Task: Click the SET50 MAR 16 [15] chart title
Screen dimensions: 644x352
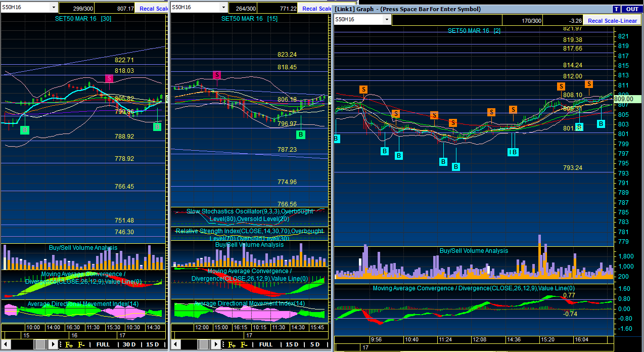Action: pos(249,18)
